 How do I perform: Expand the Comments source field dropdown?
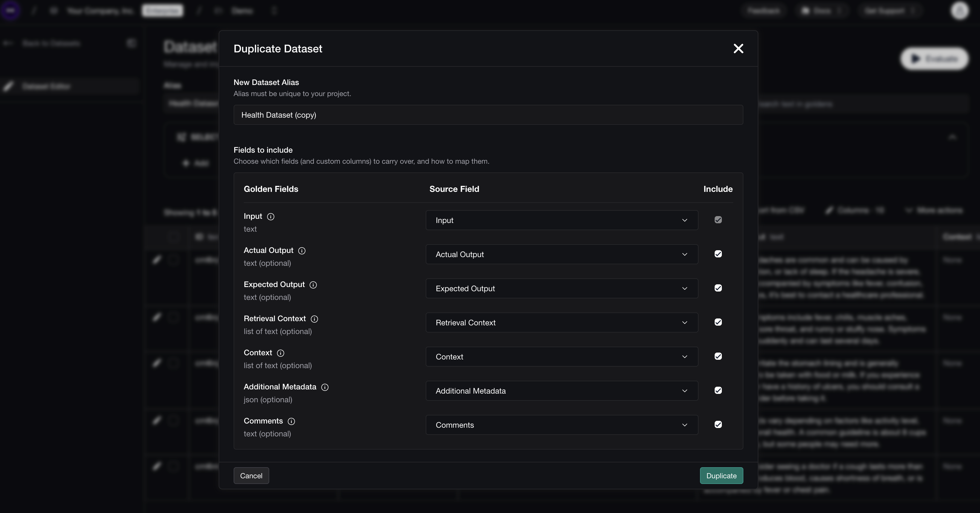(561, 425)
